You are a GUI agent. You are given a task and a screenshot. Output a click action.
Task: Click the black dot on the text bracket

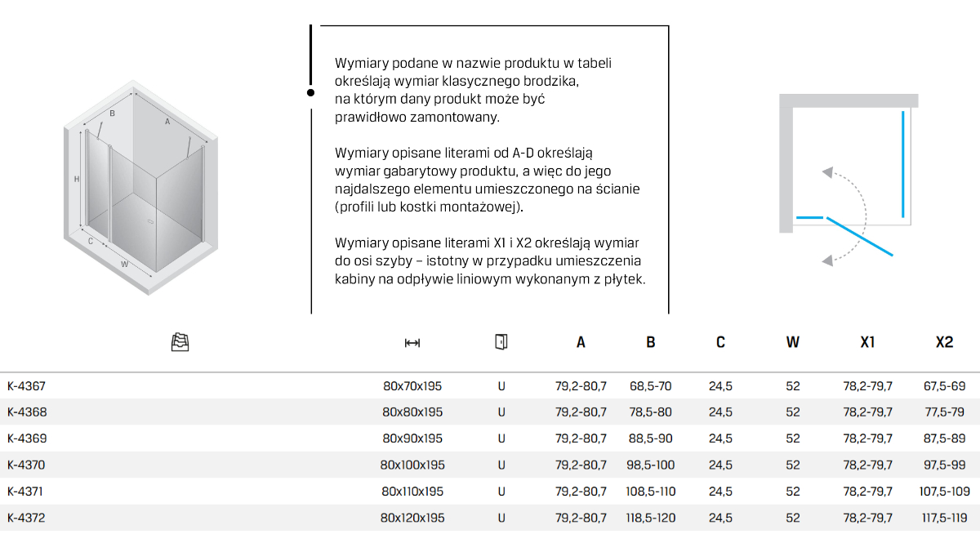click(311, 93)
